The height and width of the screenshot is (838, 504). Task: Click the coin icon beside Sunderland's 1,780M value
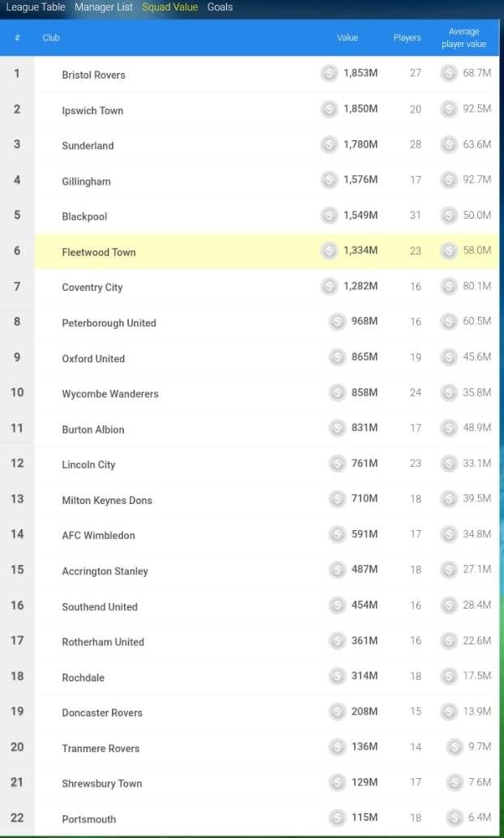pyautogui.click(x=329, y=144)
